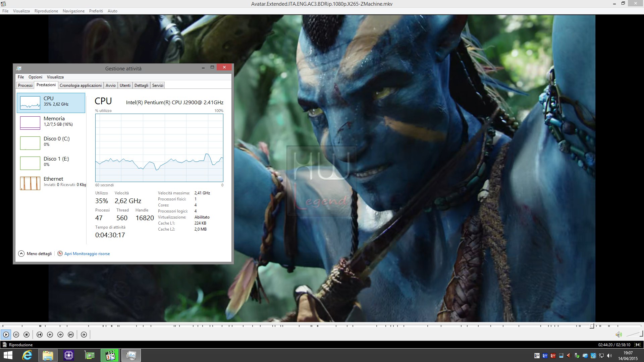The image size is (644, 362).
Task: Switch to the Processi tab
Action: (25, 85)
